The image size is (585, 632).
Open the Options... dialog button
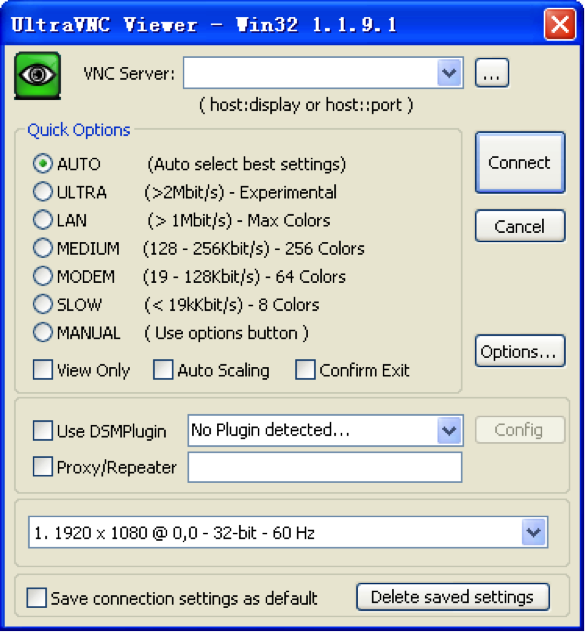(x=520, y=351)
